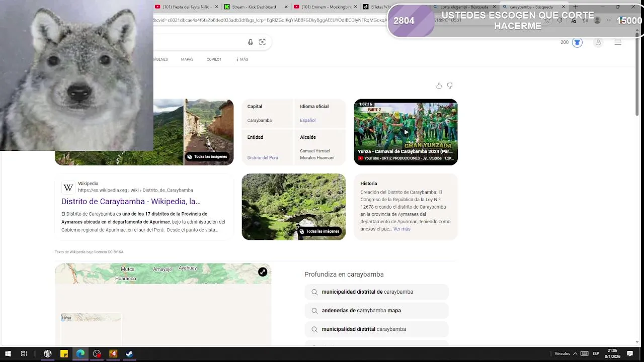Switch to the Fiesta del Tayta Niño tab
Image resolution: width=644 pixels, height=362 pixels.
tap(187, 7)
